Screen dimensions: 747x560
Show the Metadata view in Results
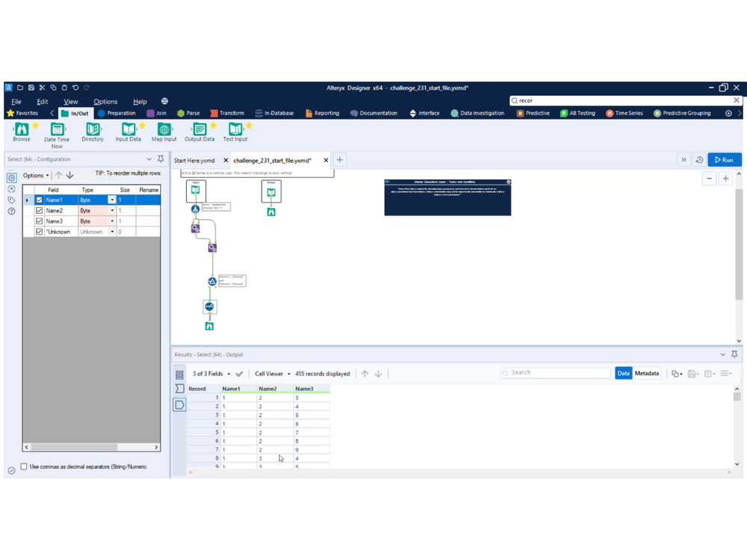point(647,373)
